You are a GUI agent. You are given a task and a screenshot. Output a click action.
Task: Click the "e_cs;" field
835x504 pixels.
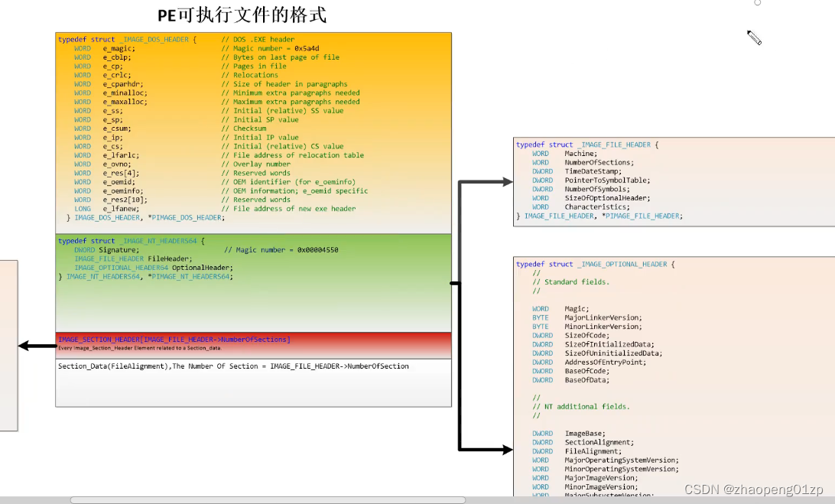(113, 147)
